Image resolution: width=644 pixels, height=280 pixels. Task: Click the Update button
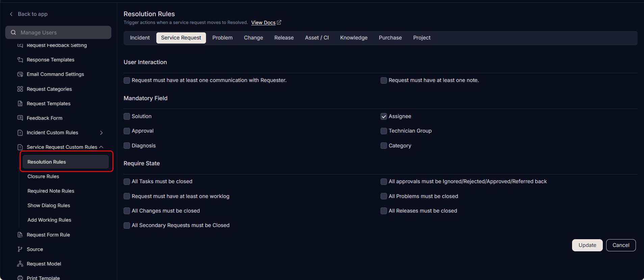tap(587, 245)
